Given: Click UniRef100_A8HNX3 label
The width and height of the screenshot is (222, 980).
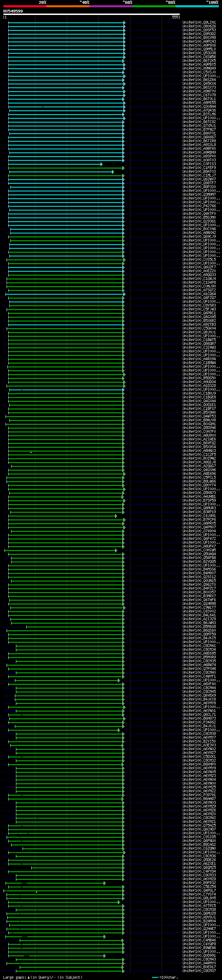Looking at the screenshot, I should [x=199, y=451].
